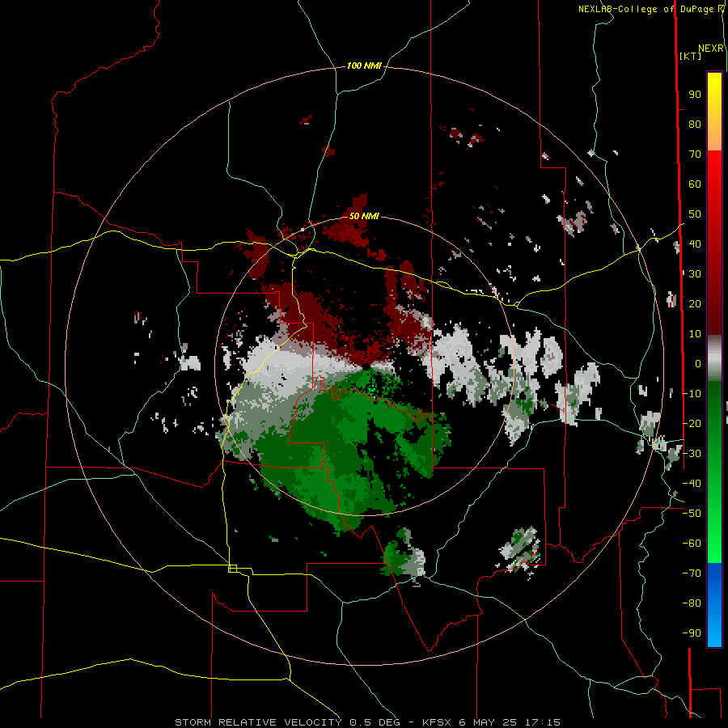Click the KFSX station identifier
Viewport: 728px width, 728px height.
pyautogui.click(x=438, y=722)
